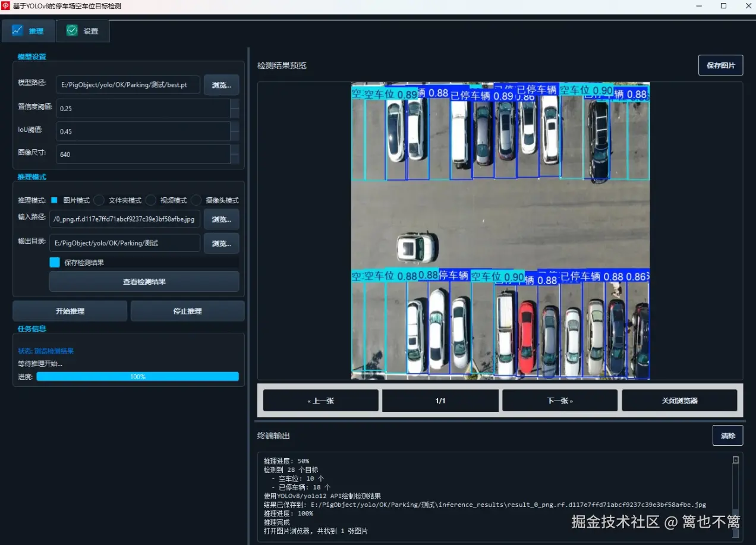Click the 终端输出 heading

(x=273, y=436)
